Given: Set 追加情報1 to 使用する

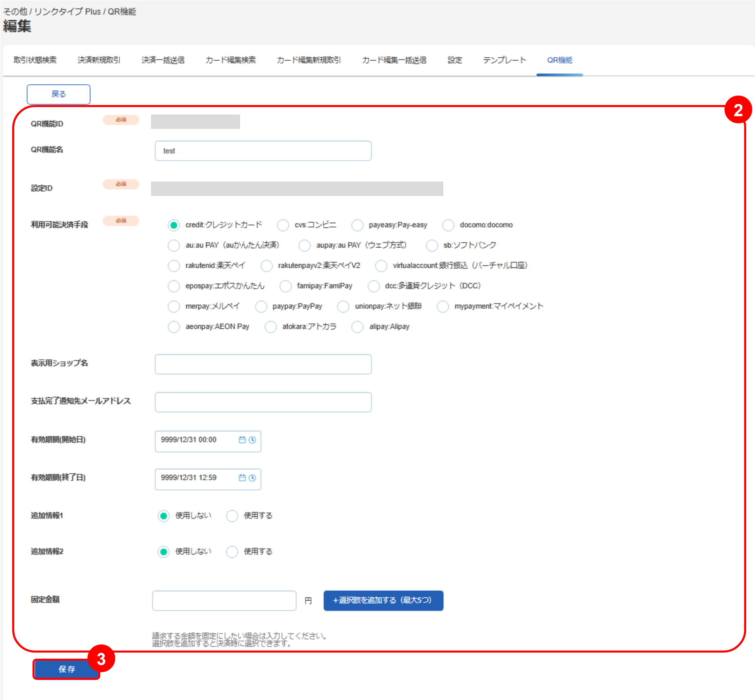Looking at the screenshot, I should (x=232, y=516).
